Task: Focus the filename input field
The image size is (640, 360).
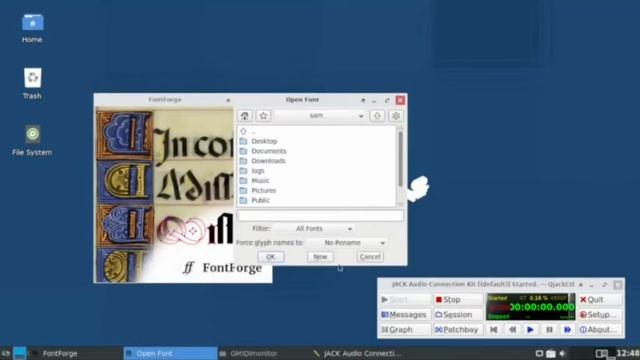Action: pyautogui.click(x=320, y=216)
